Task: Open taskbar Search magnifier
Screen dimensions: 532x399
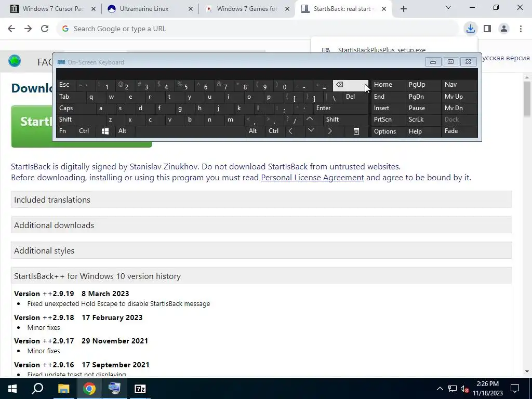Action: click(37, 389)
